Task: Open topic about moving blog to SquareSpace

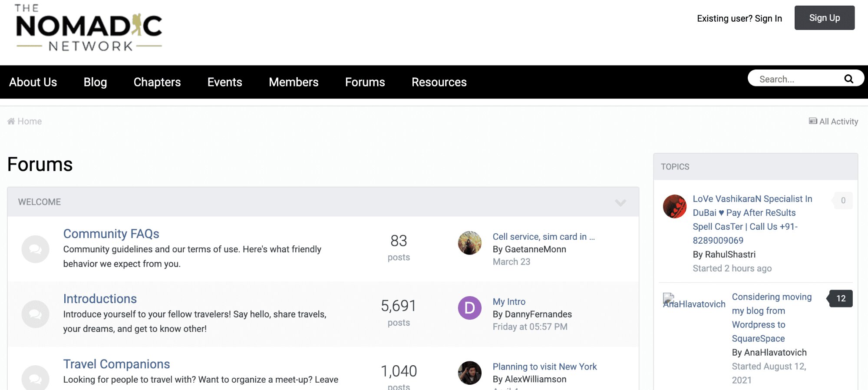Action: click(x=771, y=317)
